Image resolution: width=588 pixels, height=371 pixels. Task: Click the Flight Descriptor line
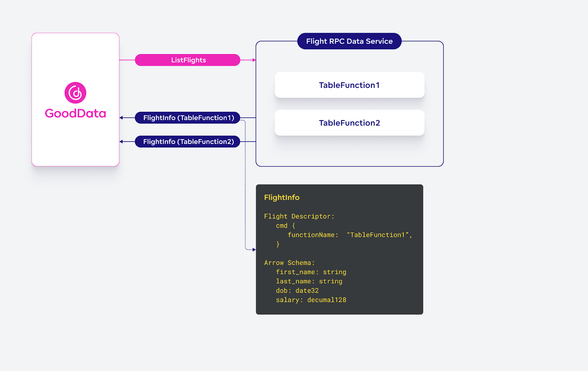point(299,217)
